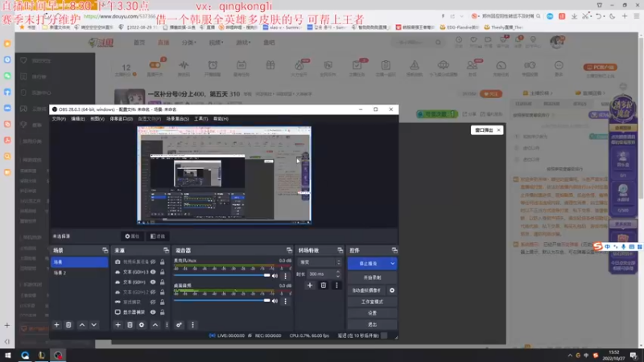This screenshot has width=644, height=362.
Task: Open mixer panel three-dot menu
Action: (x=192, y=325)
